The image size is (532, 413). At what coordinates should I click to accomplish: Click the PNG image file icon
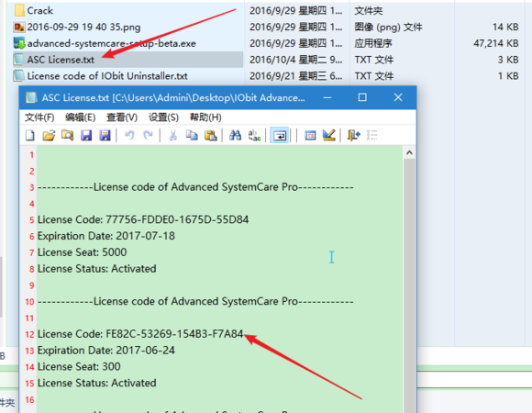(19, 27)
